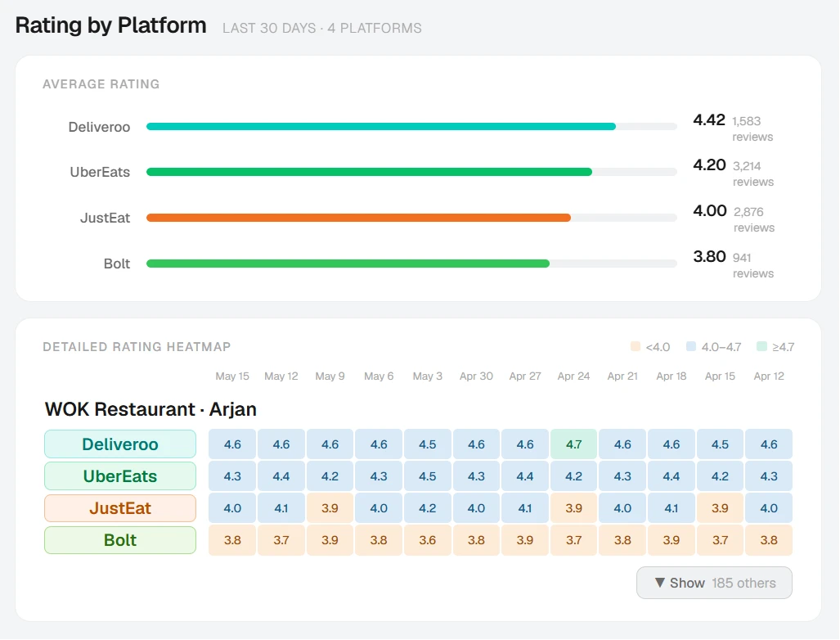Select the Bolt platform chip in heatmap
Screen dimensions: 840x640
(120, 540)
